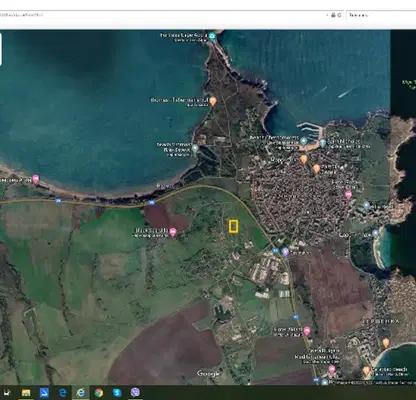
Task: Launch Microsoft Edge from the taskbar
Action: point(62,393)
